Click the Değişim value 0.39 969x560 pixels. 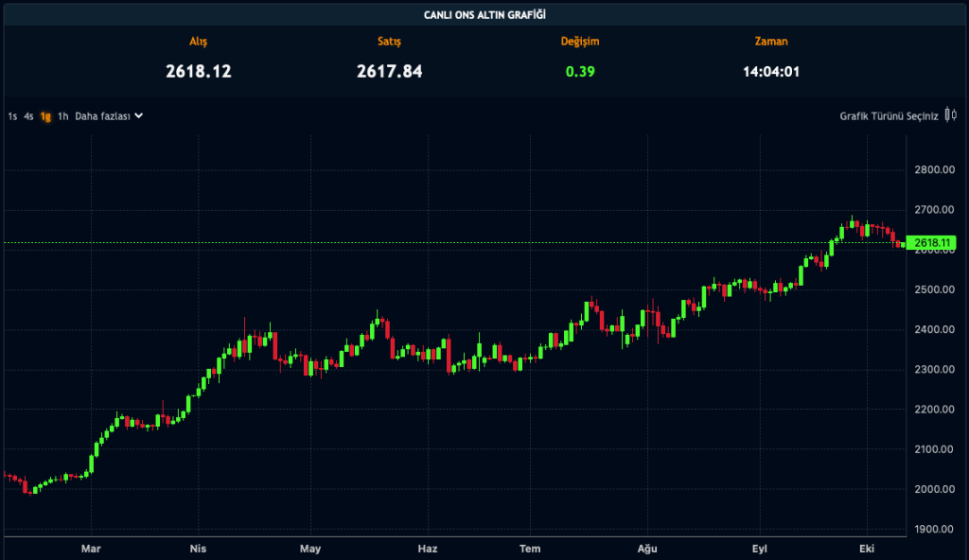pyautogui.click(x=580, y=72)
